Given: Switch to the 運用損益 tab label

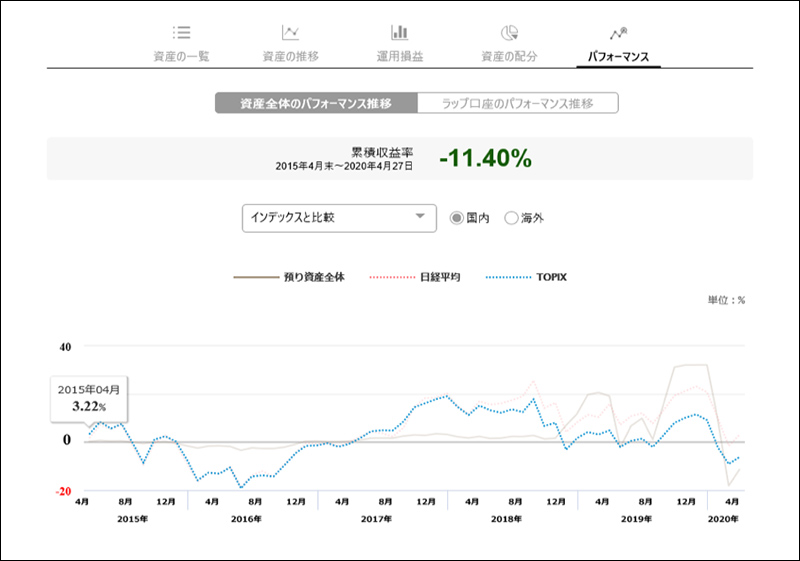Looking at the screenshot, I should click(399, 56).
